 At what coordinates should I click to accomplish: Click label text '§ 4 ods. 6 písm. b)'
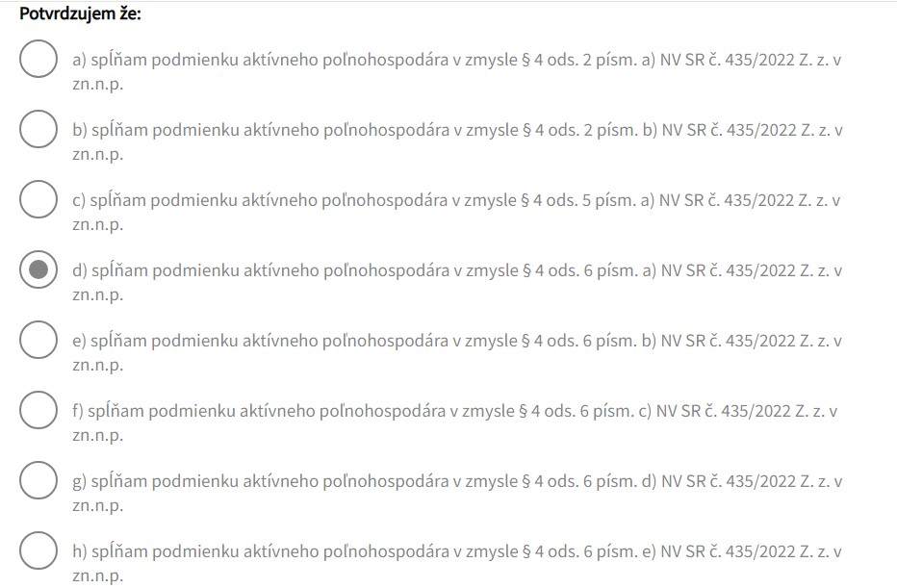[x=589, y=342]
